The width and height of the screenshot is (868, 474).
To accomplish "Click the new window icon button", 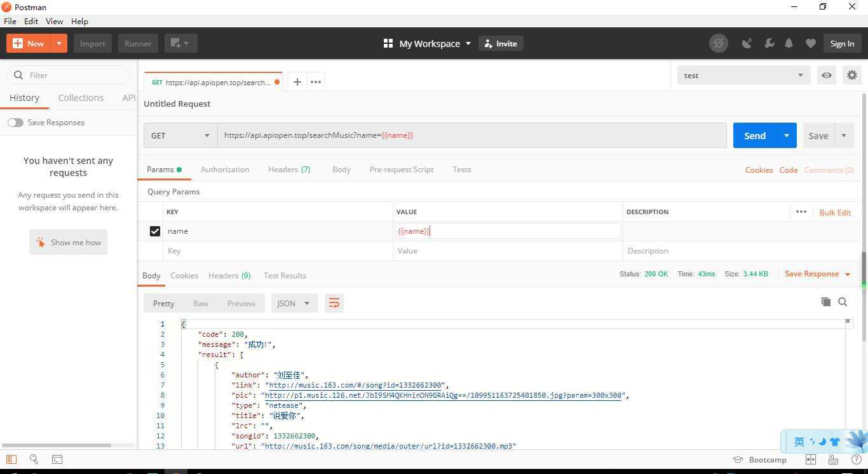I will [x=175, y=43].
